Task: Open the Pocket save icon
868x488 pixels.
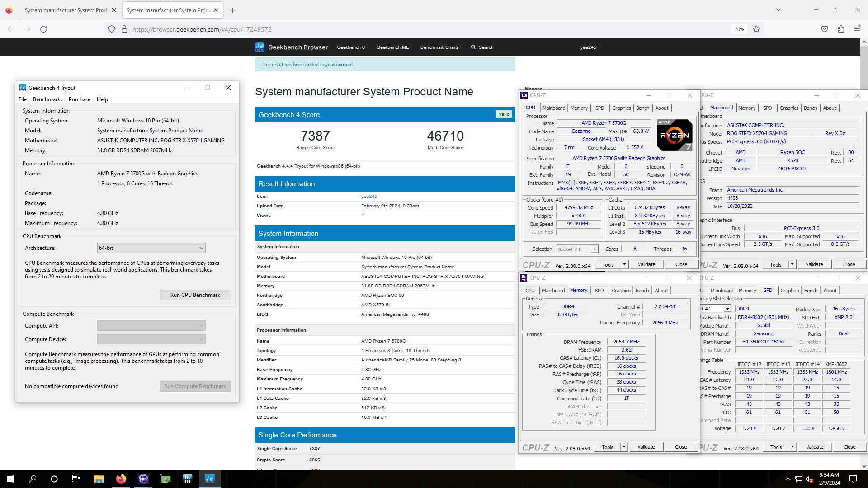Action: [825, 29]
